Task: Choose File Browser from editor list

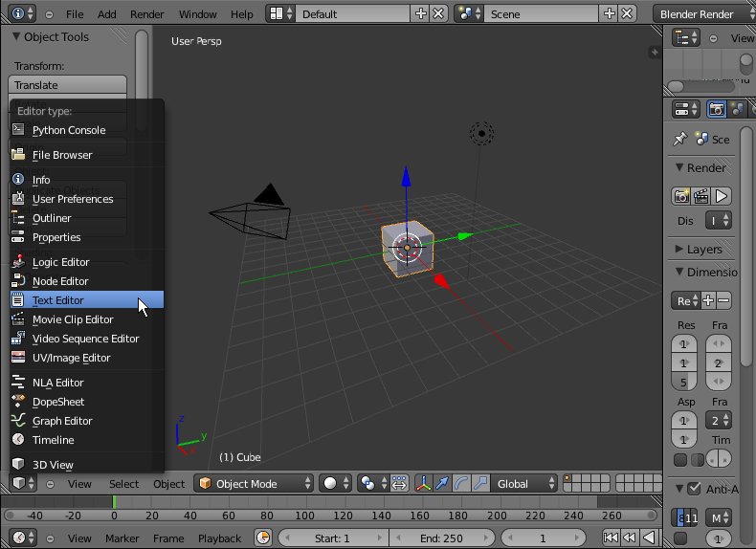Action: pyautogui.click(x=87, y=155)
